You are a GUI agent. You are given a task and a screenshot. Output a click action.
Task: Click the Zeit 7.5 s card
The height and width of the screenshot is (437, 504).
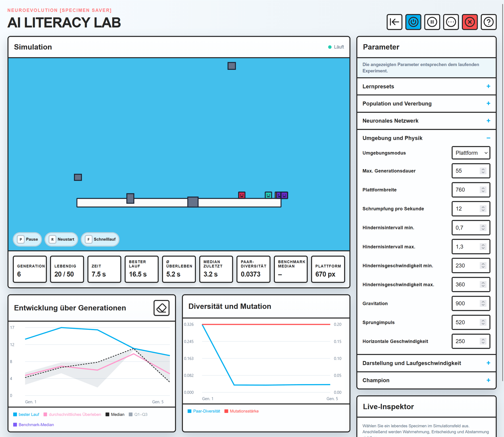(104, 269)
